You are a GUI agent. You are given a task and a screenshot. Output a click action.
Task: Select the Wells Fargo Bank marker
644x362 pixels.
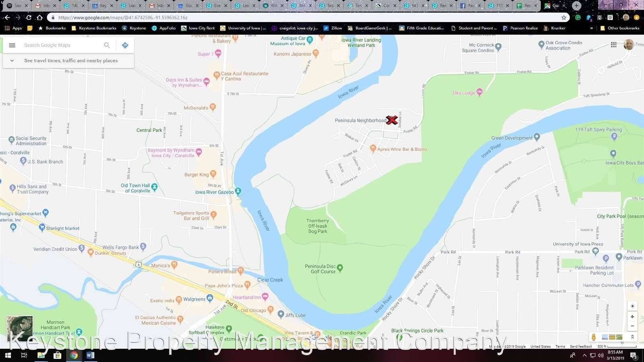point(143,247)
